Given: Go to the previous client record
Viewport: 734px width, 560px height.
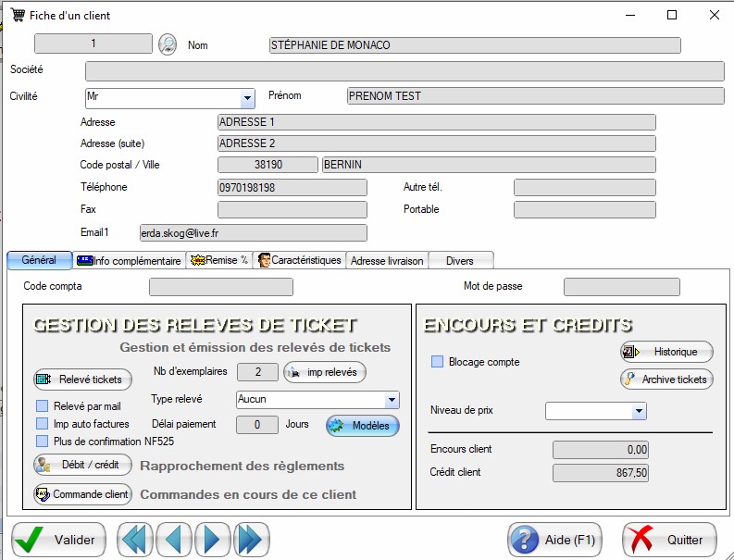Looking at the screenshot, I should [174, 539].
